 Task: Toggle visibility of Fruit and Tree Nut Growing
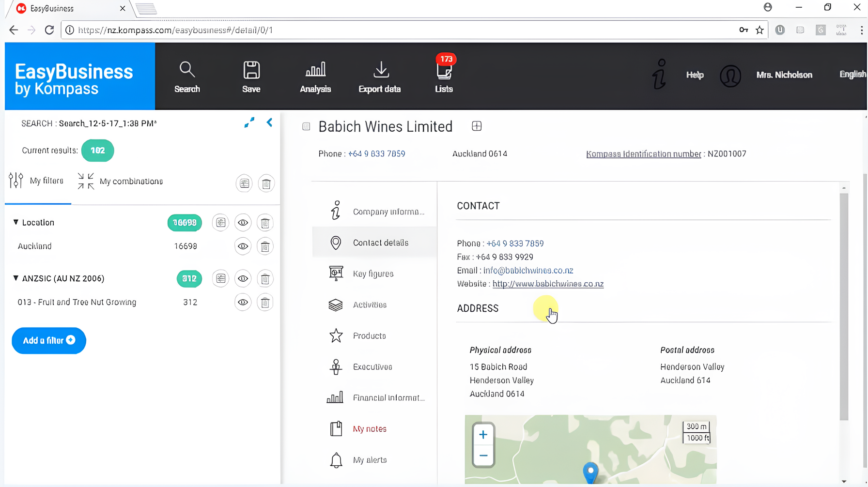243,303
